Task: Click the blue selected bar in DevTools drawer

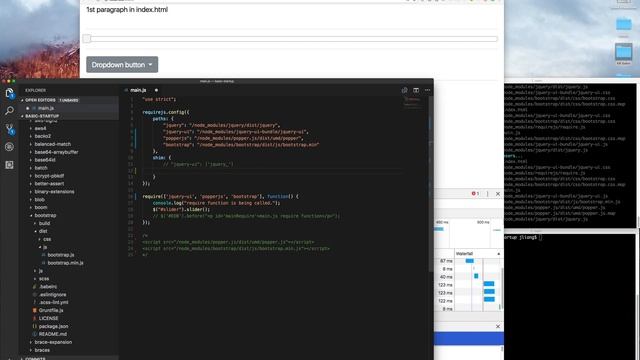Action: click(469, 338)
